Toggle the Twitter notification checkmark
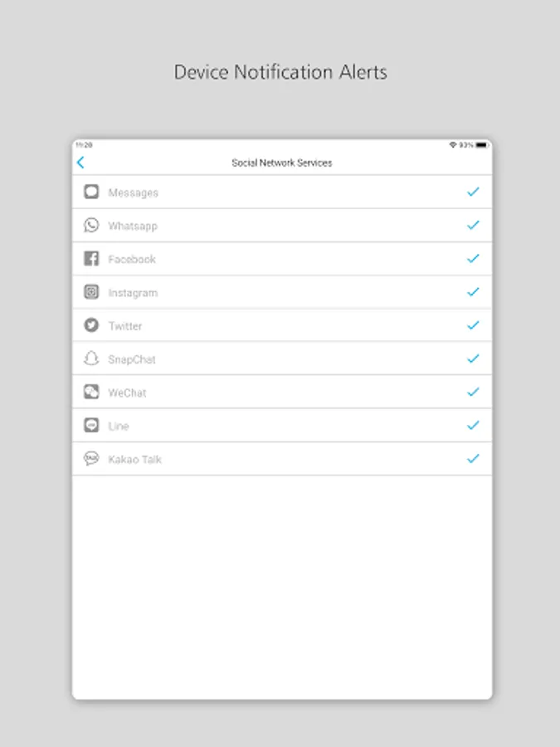This screenshot has height=747, width=560. tap(473, 325)
